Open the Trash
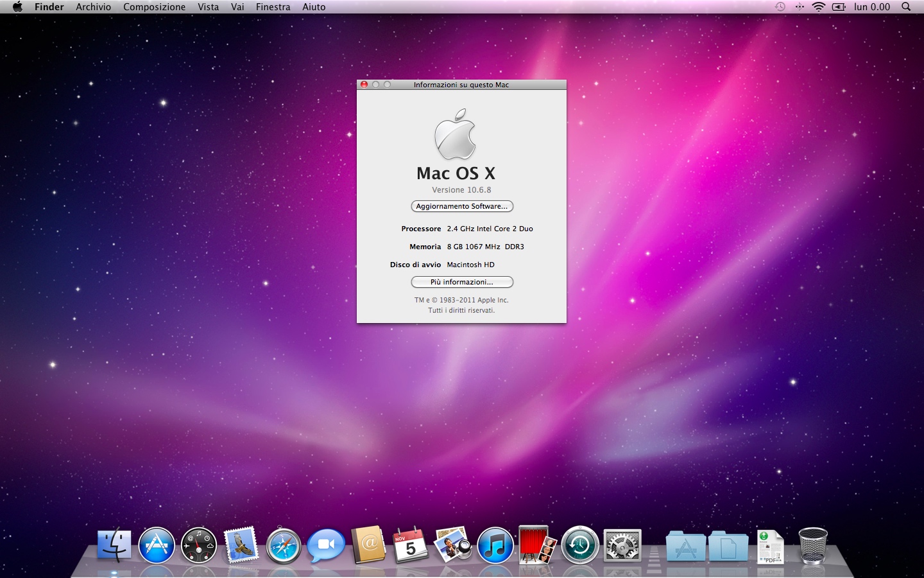This screenshot has width=924, height=578. click(x=812, y=546)
